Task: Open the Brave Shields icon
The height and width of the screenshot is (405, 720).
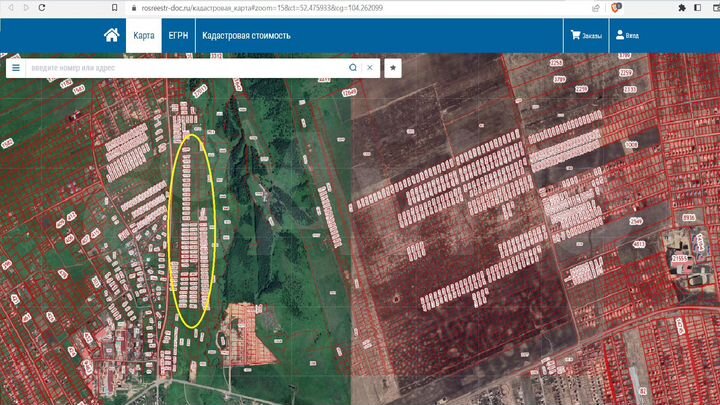Action: pyautogui.click(x=615, y=7)
